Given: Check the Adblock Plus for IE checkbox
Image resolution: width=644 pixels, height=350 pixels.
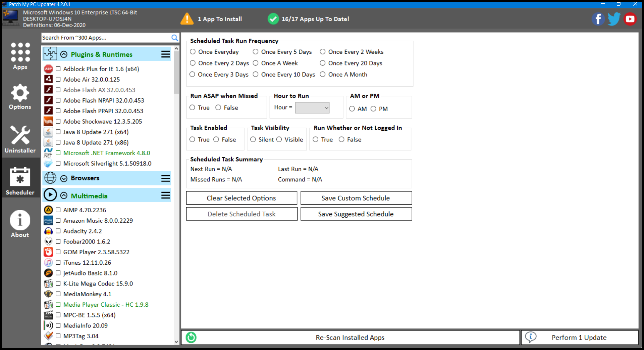Looking at the screenshot, I should pyautogui.click(x=58, y=69).
